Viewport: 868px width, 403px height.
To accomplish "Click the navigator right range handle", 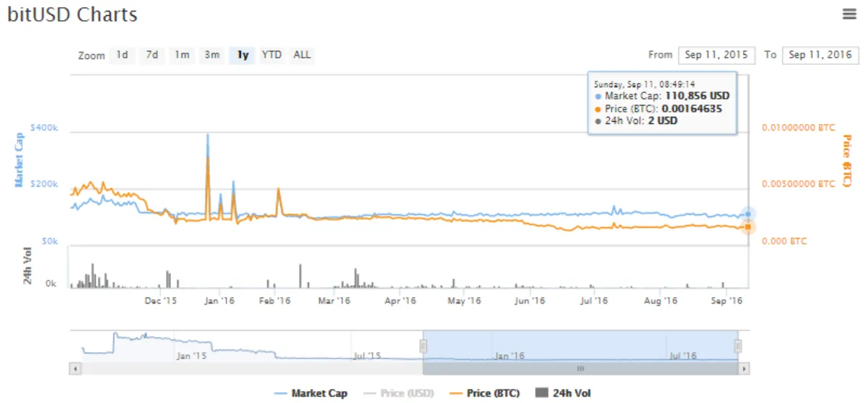I will (x=739, y=346).
